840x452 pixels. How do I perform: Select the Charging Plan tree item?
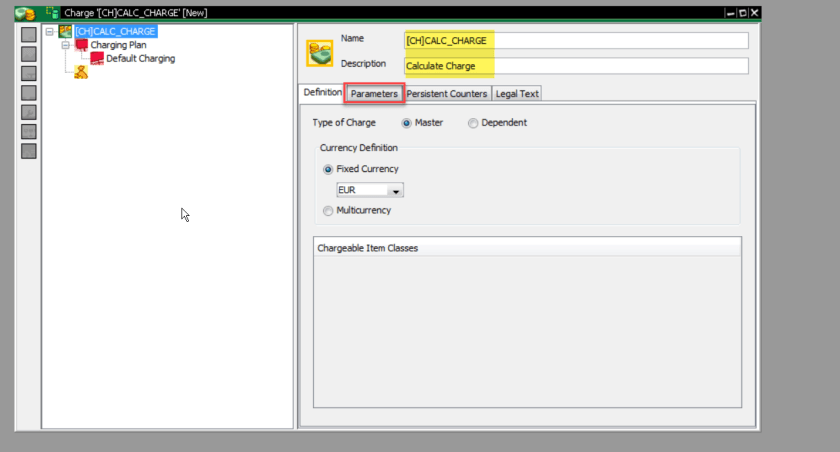point(118,45)
